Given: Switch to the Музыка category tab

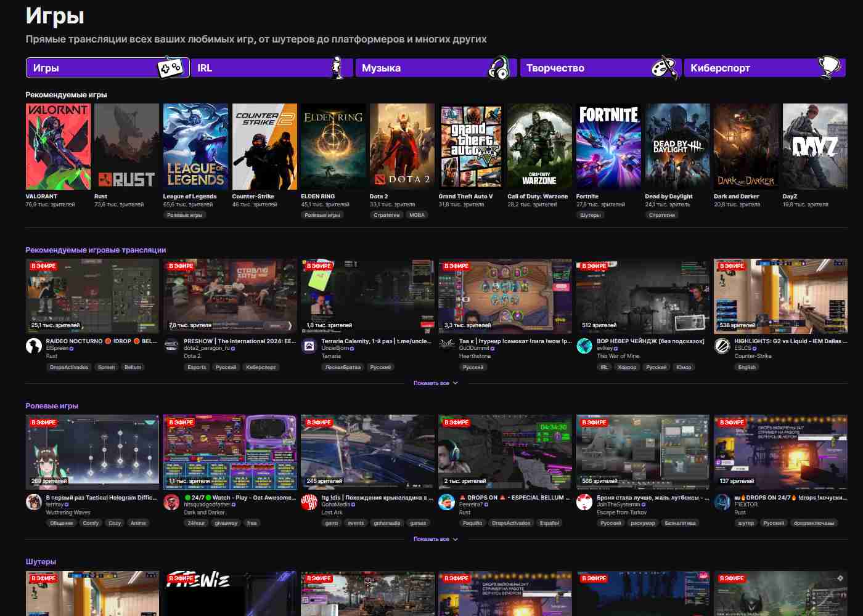Looking at the screenshot, I should (x=436, y=68).
